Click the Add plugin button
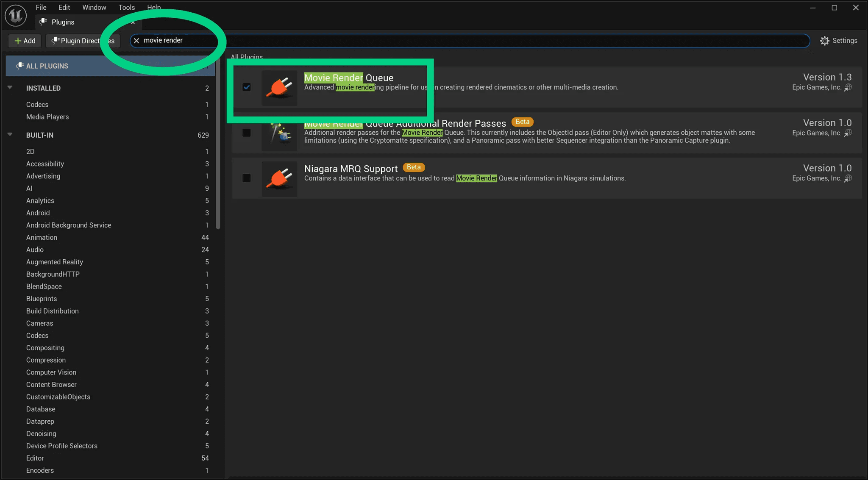Screen dimensions: 868x480 [25, 41]
